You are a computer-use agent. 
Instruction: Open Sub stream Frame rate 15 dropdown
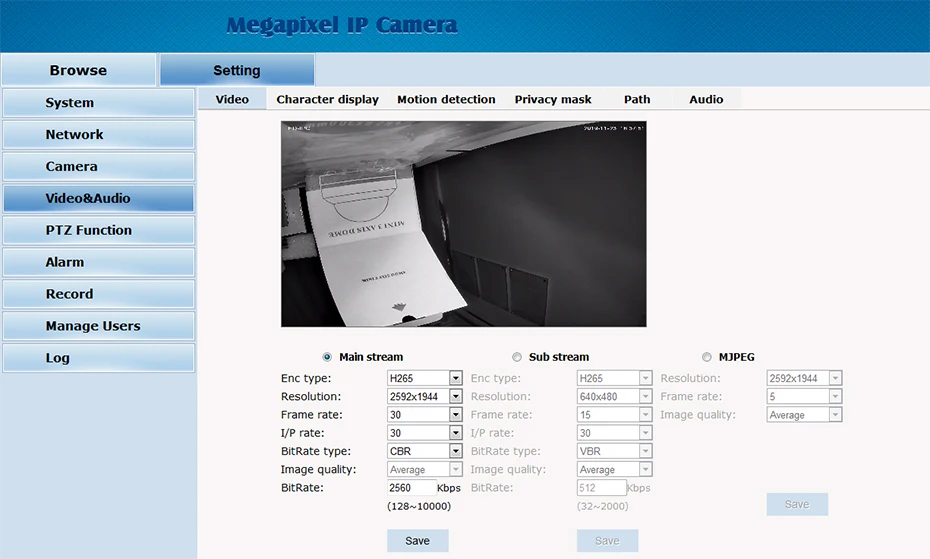614,415
